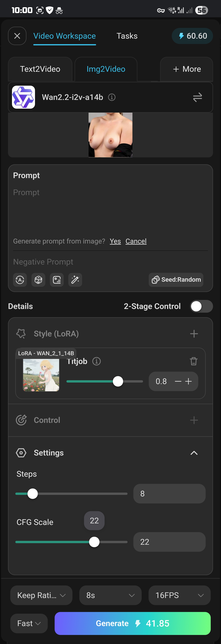221x644 pixels.
Task: Click the circled-A icon under Negative Prompt
Action: 20,280
